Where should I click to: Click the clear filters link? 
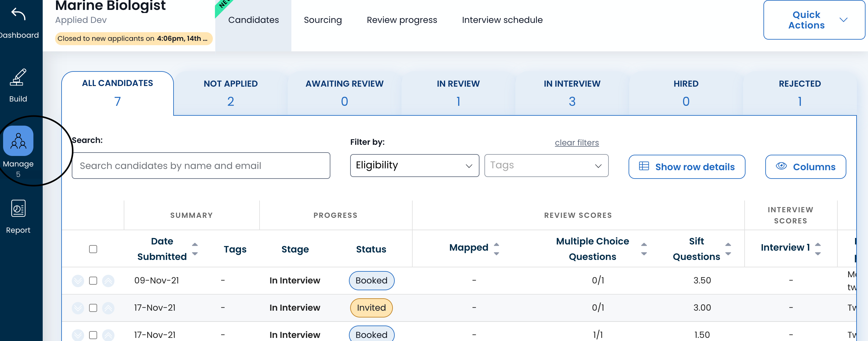577,143
